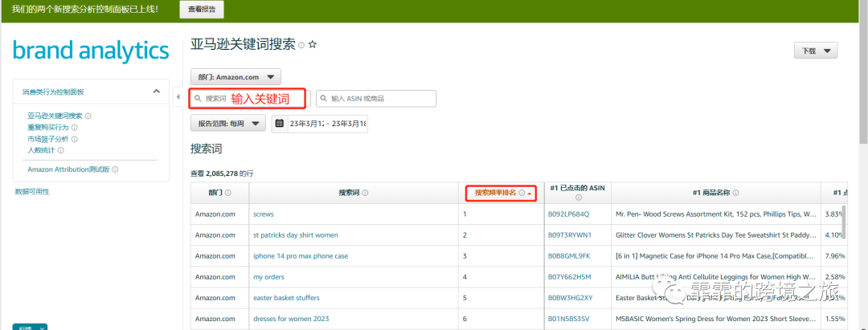The height and width of the screenshot is (330, 868).
Task: Open the ASIN link B092LP684Q
Action: click(569, 214)
